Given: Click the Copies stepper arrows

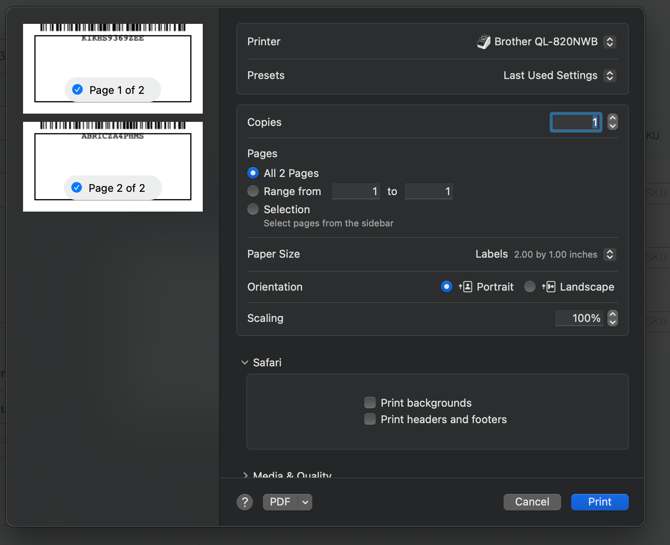Looking at the screenshot, I should [x=613, y=122].
